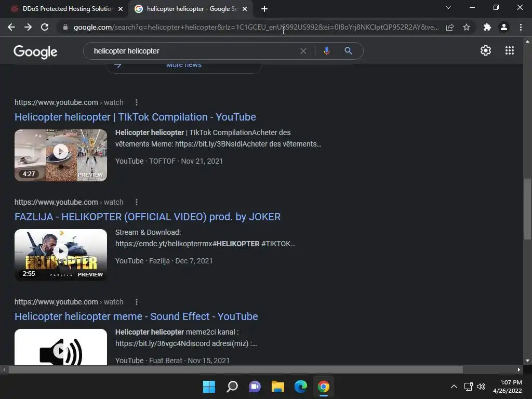
Task: Open the tab search dropdown chevron
Action: click(x=448, y=7)
